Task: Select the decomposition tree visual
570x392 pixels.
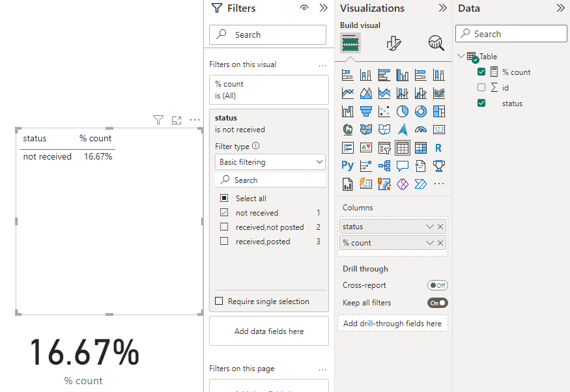Action: tap(384, 166)
